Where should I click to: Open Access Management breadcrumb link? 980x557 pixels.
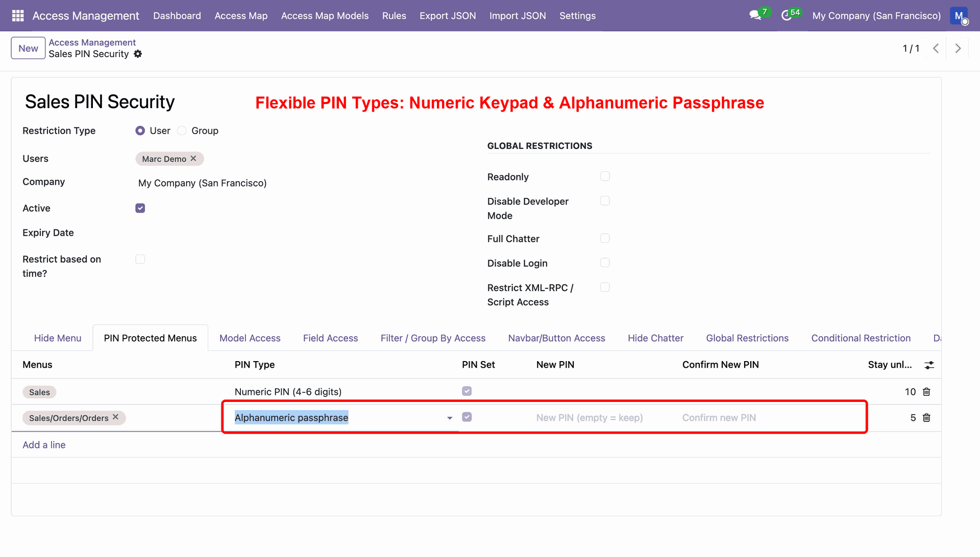point(92,42)
